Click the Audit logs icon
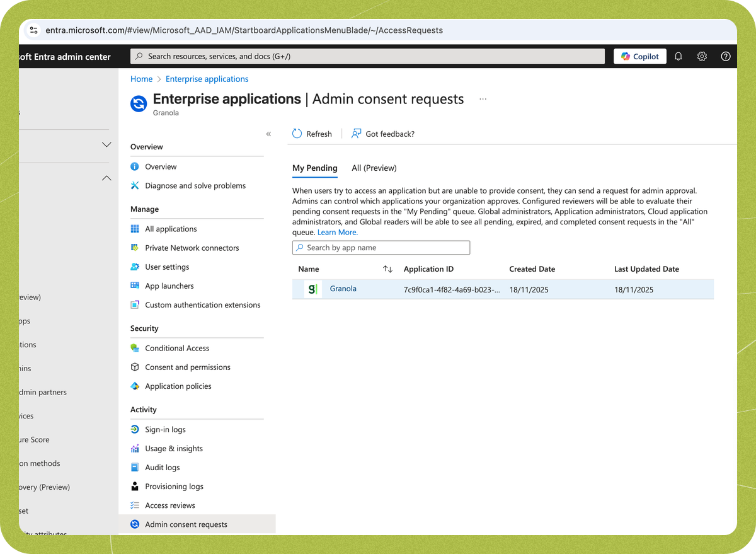The width and height of the screenshot is (756, 554). pyautogui.click(x=134, y=467)
